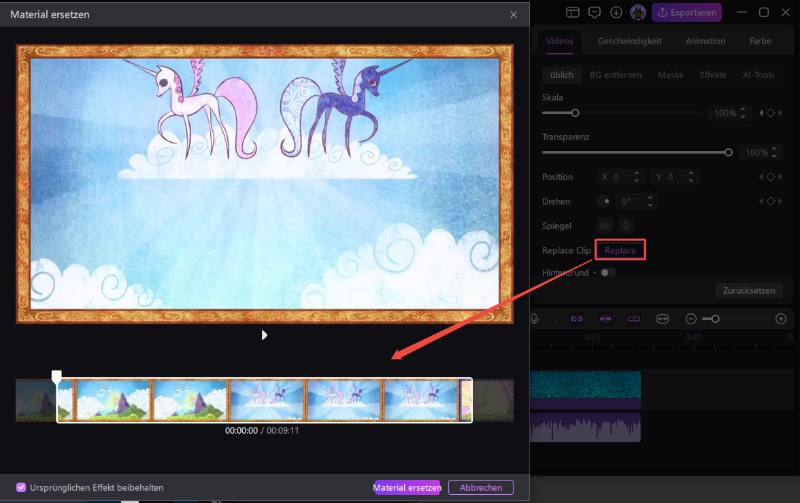
Task: Click the horizontal flip Spiegel icon
Action: tap(605, 225)
